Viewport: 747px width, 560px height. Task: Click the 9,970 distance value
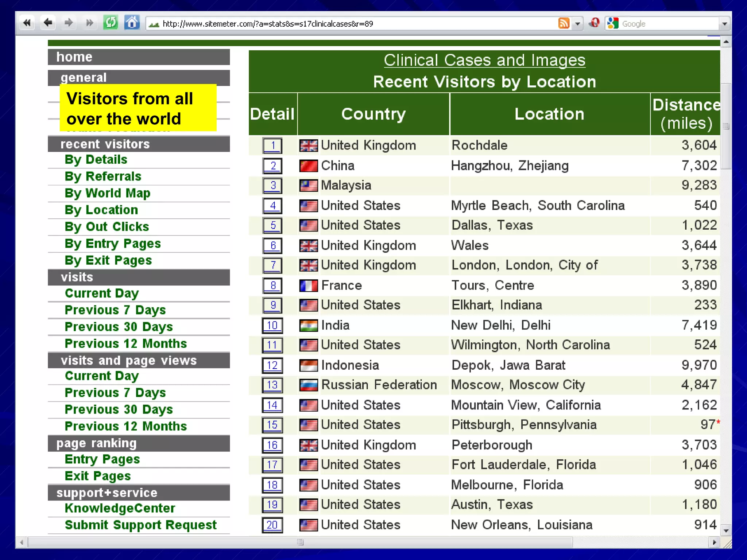coord(699,365)
